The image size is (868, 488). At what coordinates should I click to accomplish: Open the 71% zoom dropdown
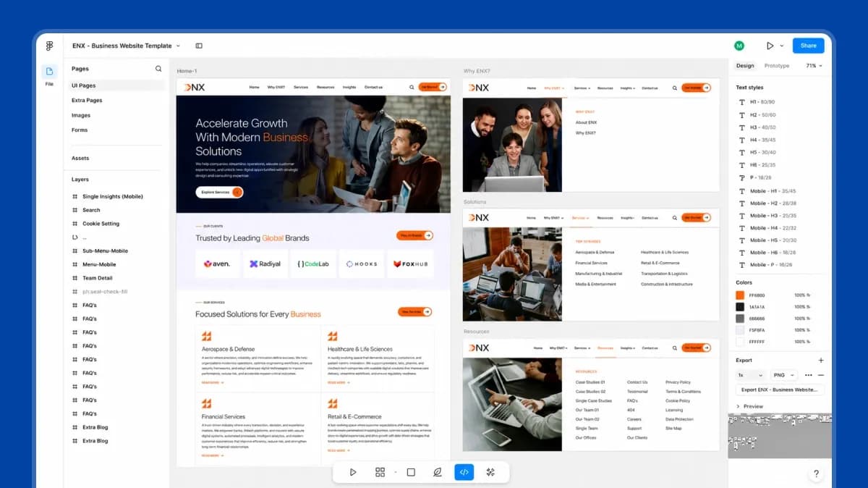(x=814, y=66)
